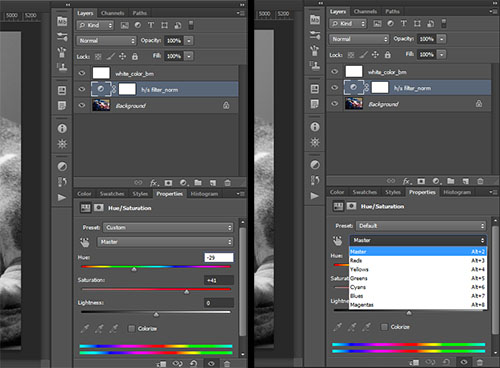The image size is (500, 368).
Task: Click the Lightness value field showing 0
Action: (219, 303)
